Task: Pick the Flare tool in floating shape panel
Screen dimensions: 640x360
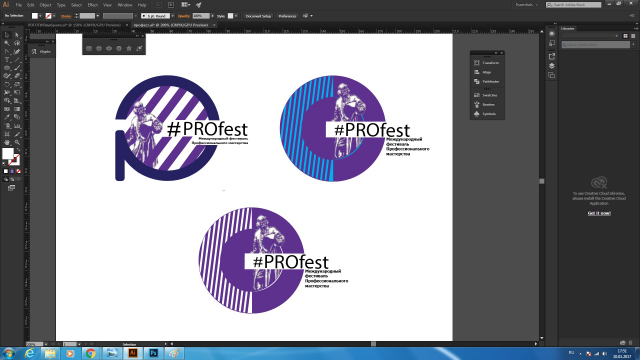Action: click(x=139, y=48)
